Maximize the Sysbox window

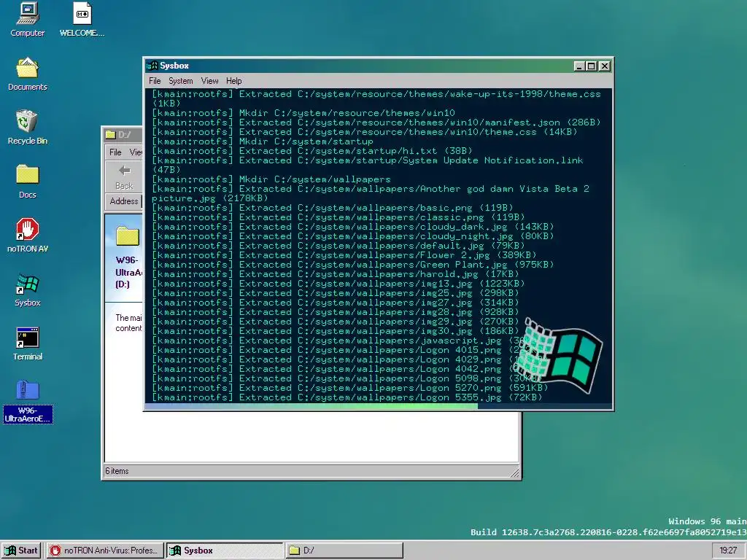591,66
